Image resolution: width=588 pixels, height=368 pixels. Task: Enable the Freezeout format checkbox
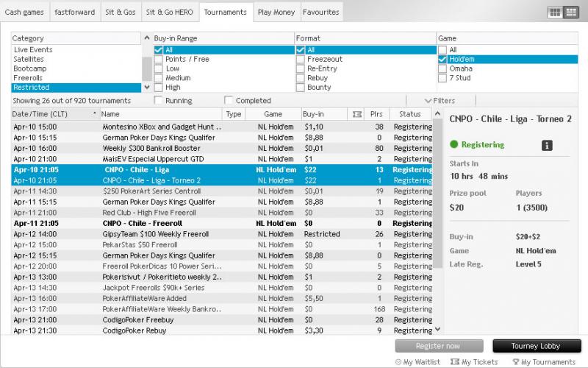[x=301, y=60]
